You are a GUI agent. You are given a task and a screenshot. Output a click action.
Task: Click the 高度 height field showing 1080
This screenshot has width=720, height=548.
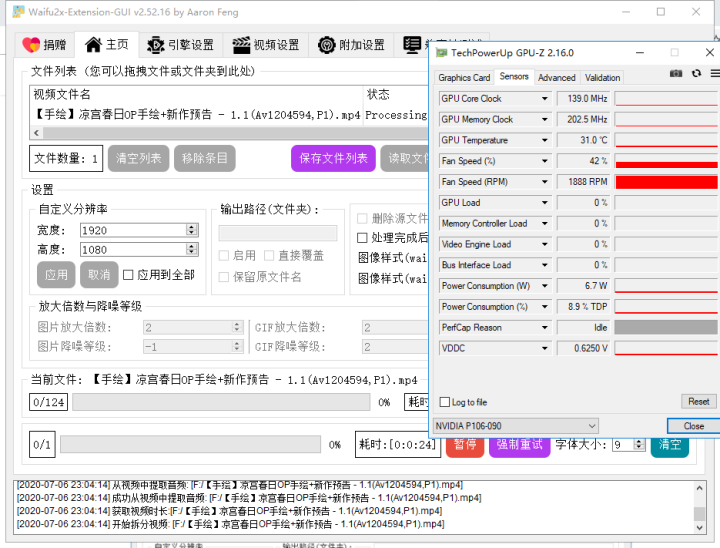(133, 250)
